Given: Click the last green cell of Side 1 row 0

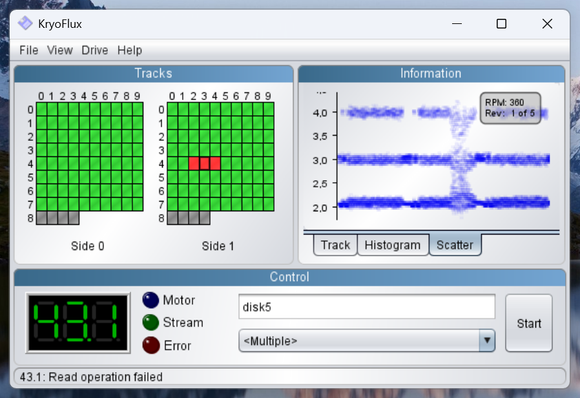Looking at the screenshot, I should coord(269,109).
